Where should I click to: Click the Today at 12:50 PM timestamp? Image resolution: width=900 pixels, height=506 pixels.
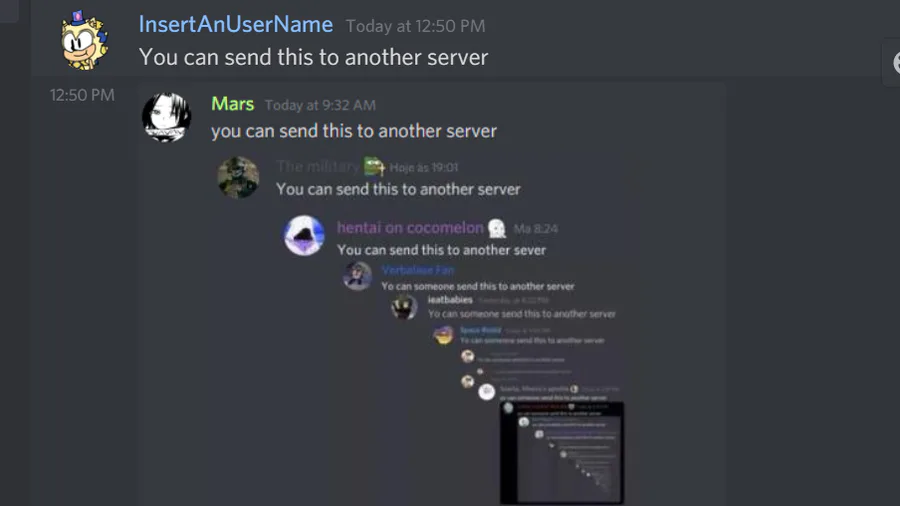(416, 26)
